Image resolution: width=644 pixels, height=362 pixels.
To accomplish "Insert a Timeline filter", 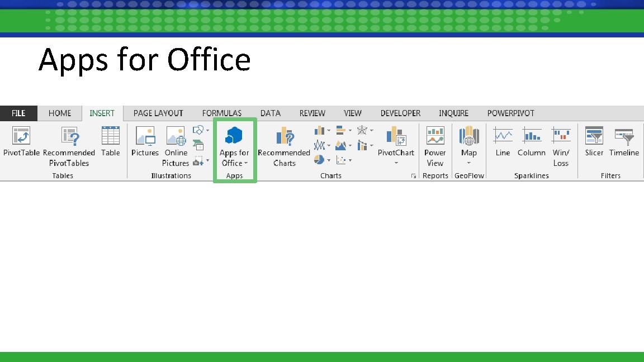I will 624,141.
